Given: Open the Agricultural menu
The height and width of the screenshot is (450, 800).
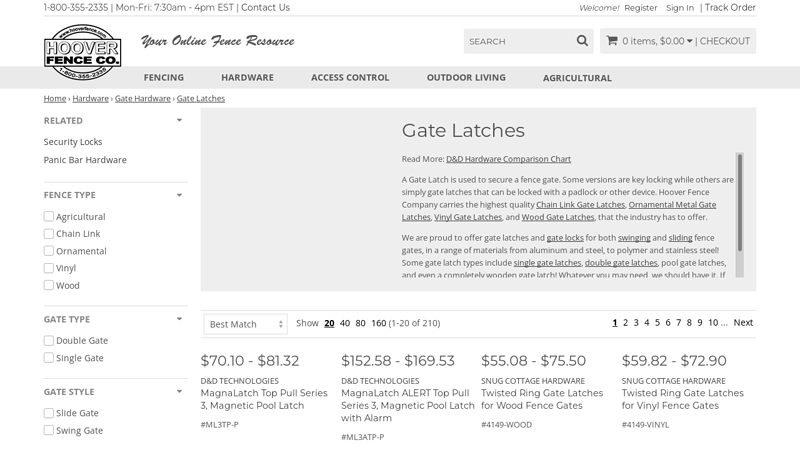Looking at the screenshot, I should (x=577, y=78).
